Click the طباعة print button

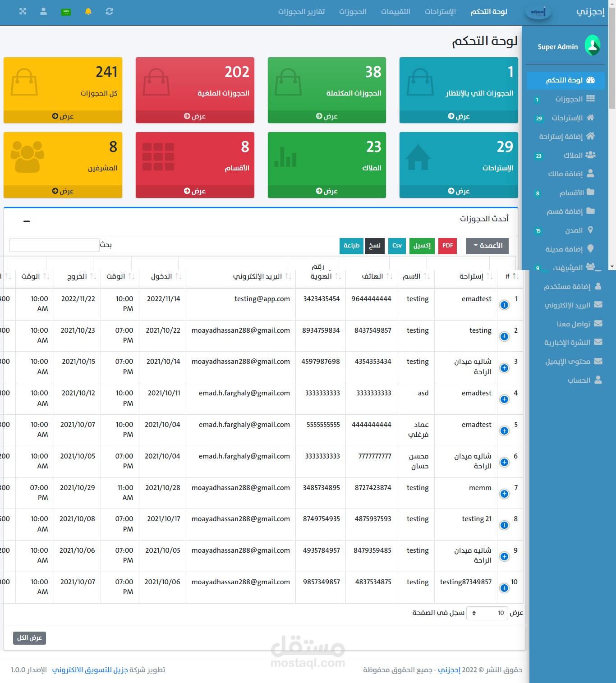pos(351,246)
